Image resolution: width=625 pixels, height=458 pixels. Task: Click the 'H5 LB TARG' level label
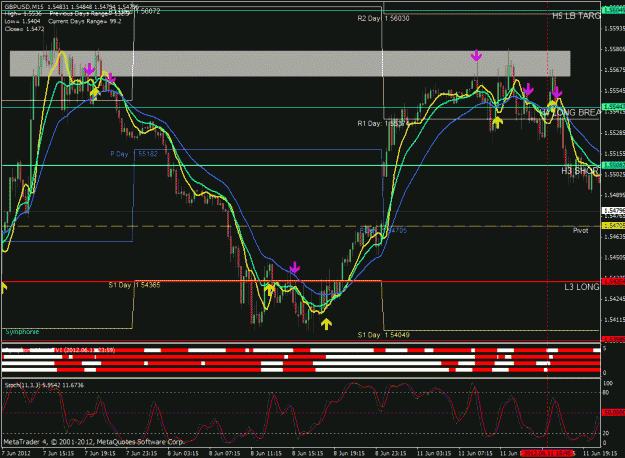(576, 16)
